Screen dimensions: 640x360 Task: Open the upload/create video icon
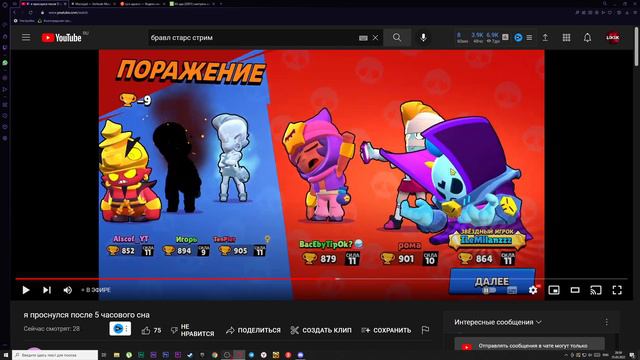[x=545, y=38]
